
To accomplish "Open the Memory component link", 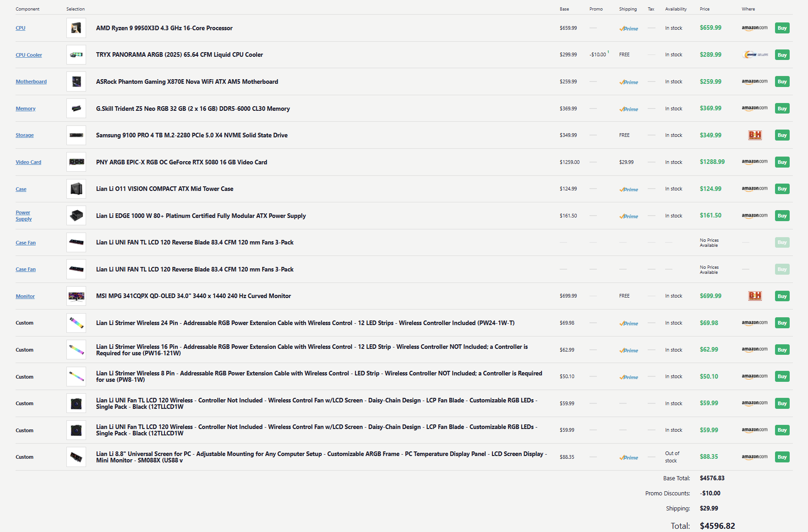I will pos(26,109).
